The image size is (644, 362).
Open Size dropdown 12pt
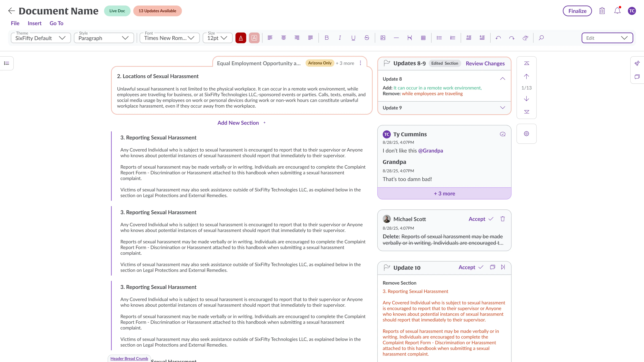tap(218, 38)
